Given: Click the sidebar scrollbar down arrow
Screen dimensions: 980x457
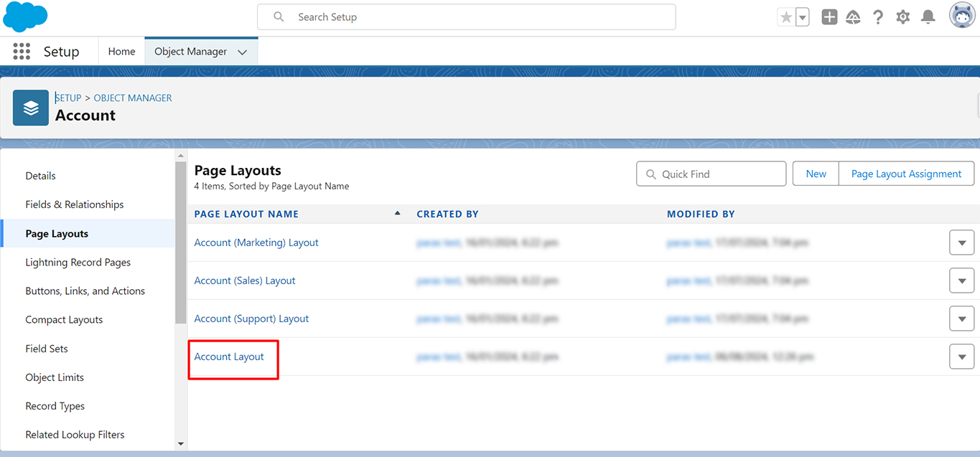Looking at the screenshot, I should (x=181, y=444).
